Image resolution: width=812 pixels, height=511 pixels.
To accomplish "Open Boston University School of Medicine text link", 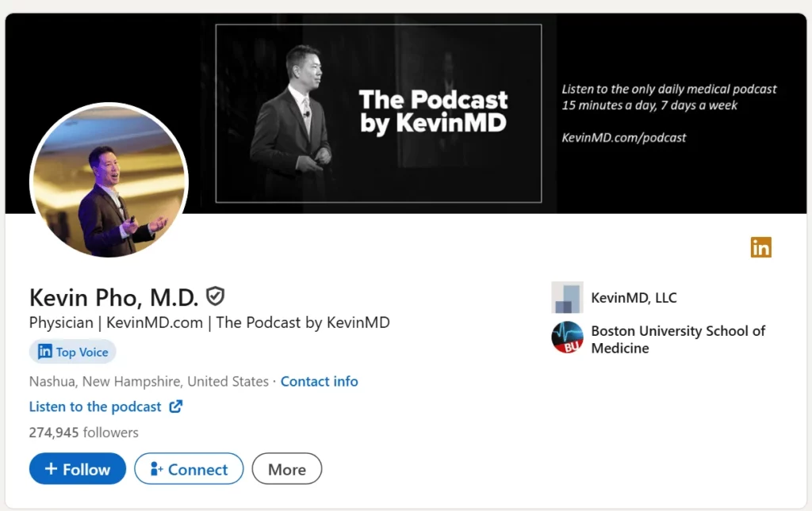I will pyautogui.click(x=677, y=339).
